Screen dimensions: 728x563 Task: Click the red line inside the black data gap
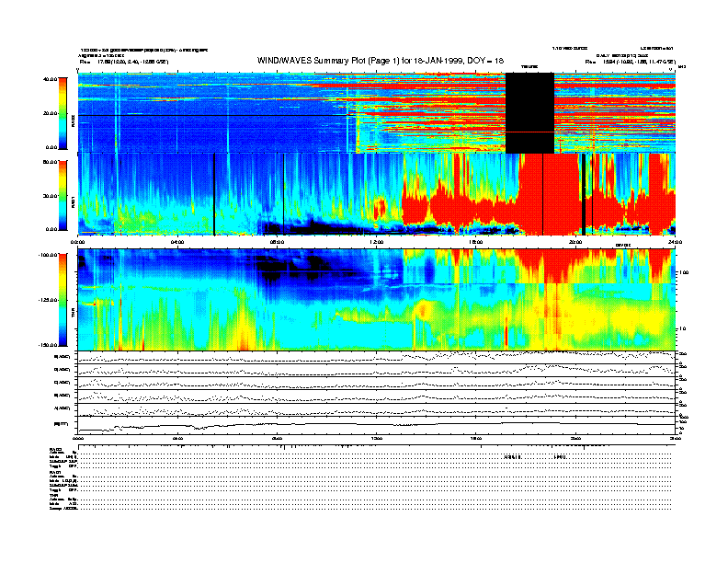coord(529,132)
